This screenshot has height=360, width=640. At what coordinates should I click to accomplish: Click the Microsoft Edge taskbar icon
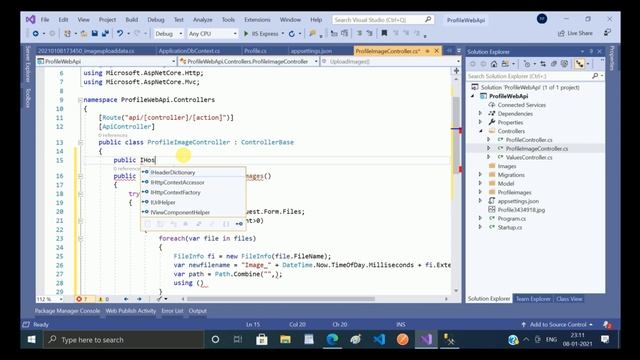[x=332, y=339]
